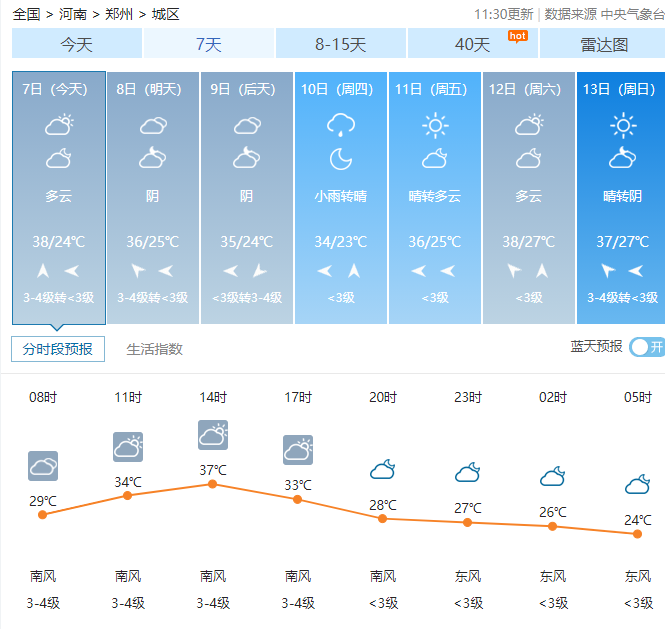Click the first wind direction arrow for 7日
Viewport: 665px width, 629px height.
click(43, 271)
